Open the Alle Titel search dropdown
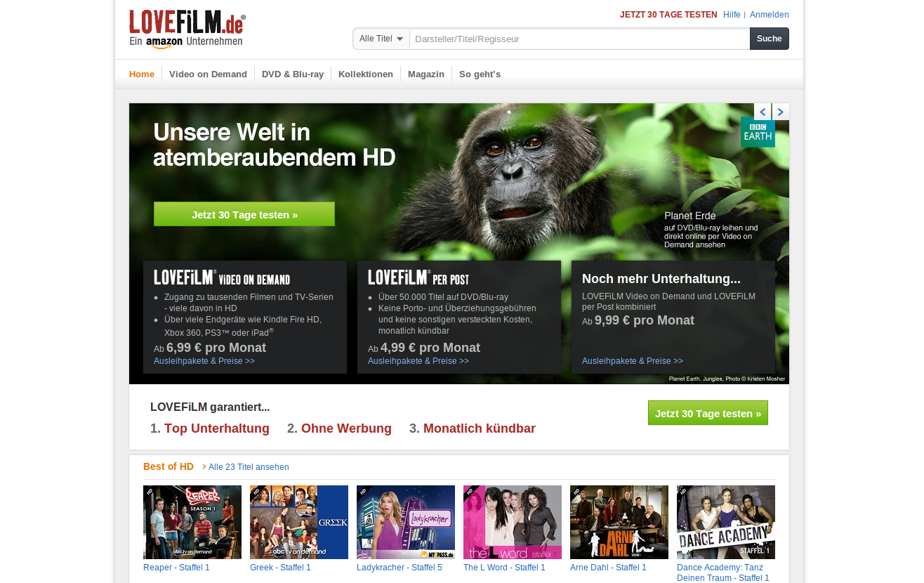This screenshot has height=583, width=924. [x=381, y=39]
